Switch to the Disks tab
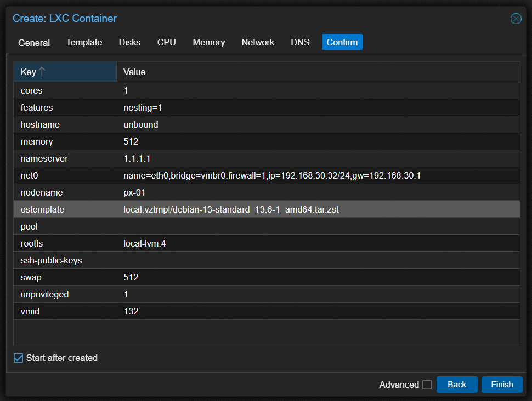Screen dimensions: 532x401 click(129, 42)
